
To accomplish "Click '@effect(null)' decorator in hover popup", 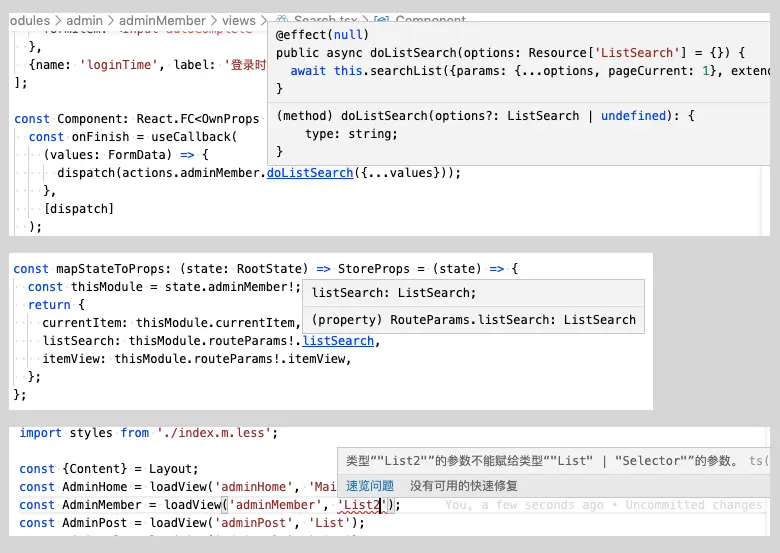I will coord(322,35).
